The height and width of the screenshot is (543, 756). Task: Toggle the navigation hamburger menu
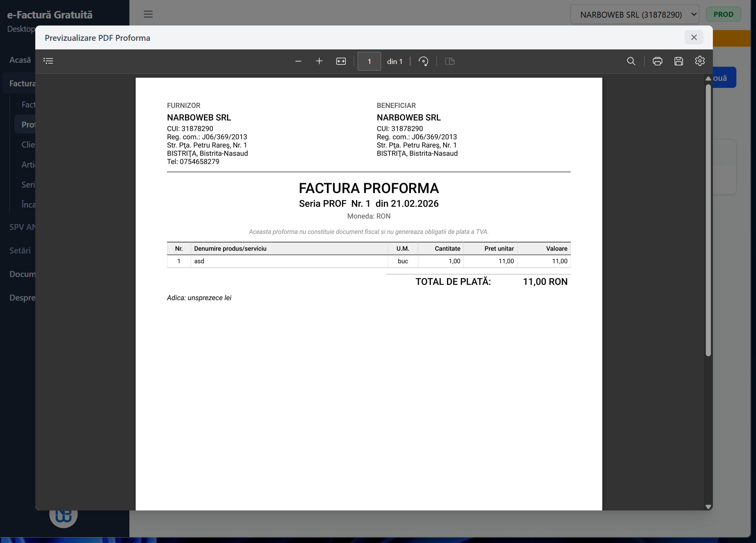[148, 14]
